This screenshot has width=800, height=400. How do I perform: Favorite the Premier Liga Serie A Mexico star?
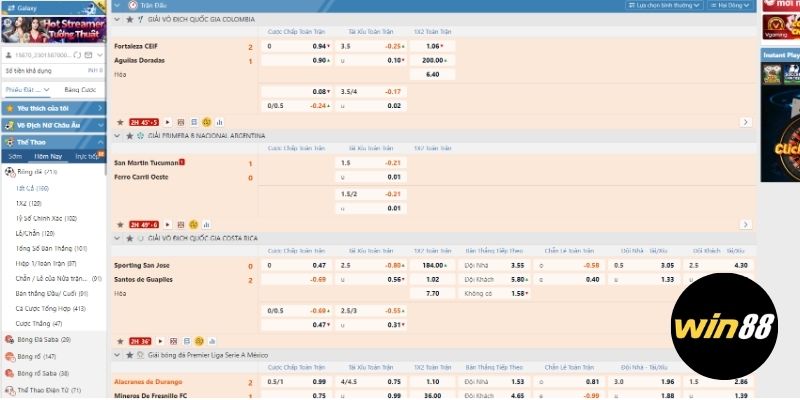[x=130, y=355]
